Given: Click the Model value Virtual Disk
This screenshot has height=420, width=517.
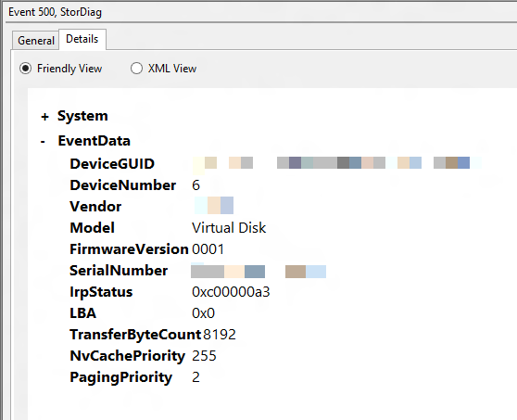Looking at the screenshot, I should tap(229, 228).
